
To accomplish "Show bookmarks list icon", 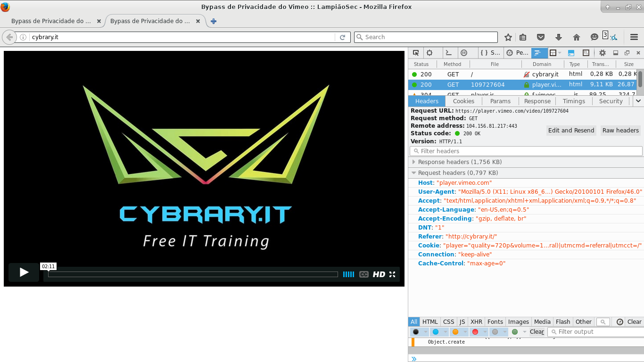I will coord(523,37).
